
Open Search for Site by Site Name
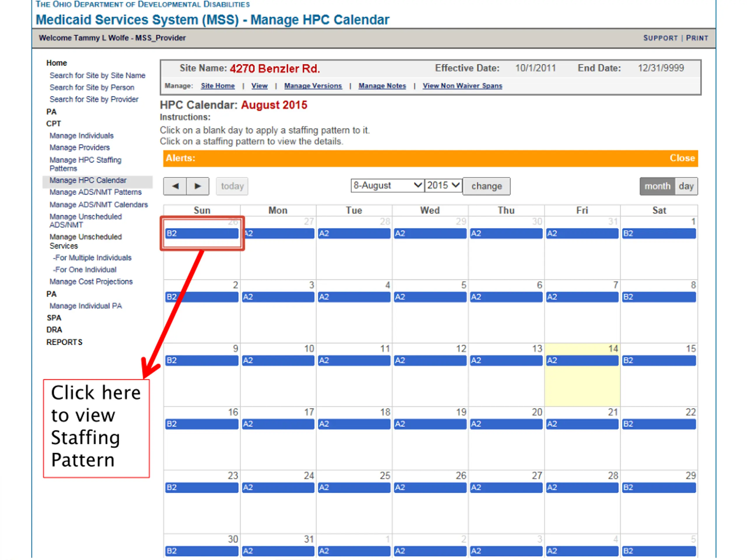click(x=97, y=75)
